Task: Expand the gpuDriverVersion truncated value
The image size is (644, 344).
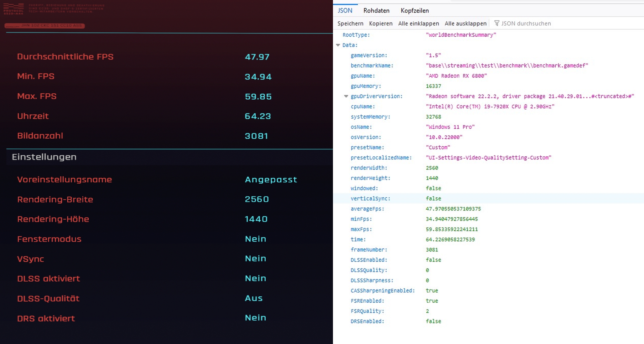Action: (346, 96)
